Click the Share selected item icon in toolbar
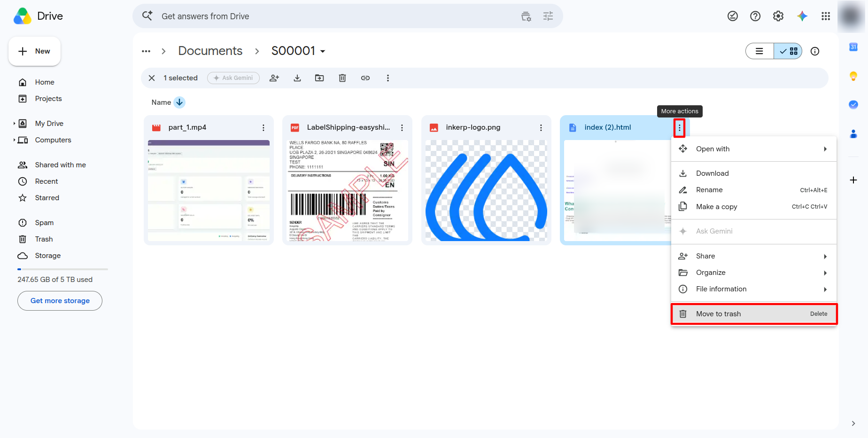 [274, 78]
